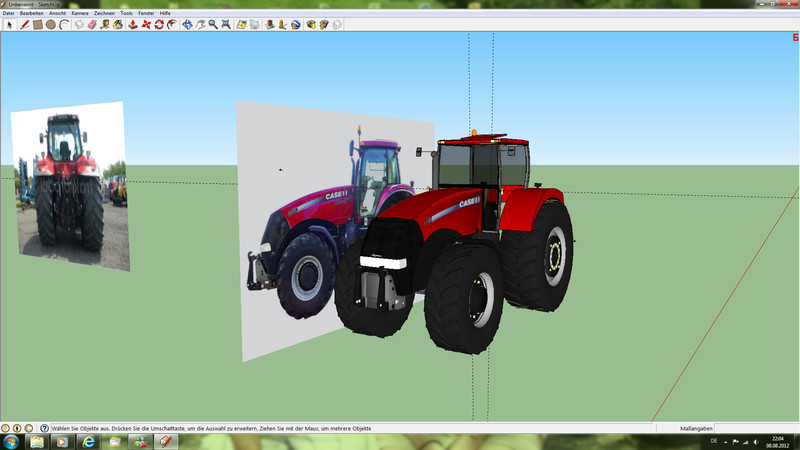Choose the Orbit camera tool
The height and width of the screenshot is (450, 800).
click(187, 24)
